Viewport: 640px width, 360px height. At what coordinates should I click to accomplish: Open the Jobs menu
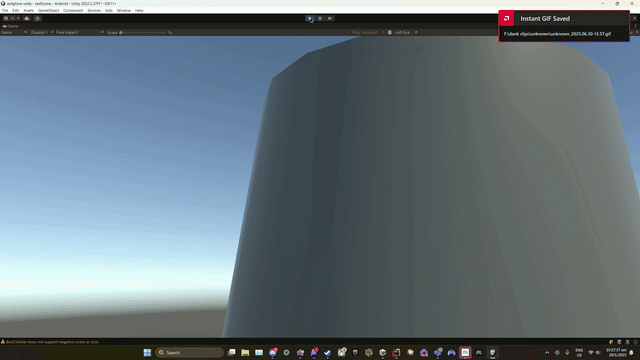[109, 10]
